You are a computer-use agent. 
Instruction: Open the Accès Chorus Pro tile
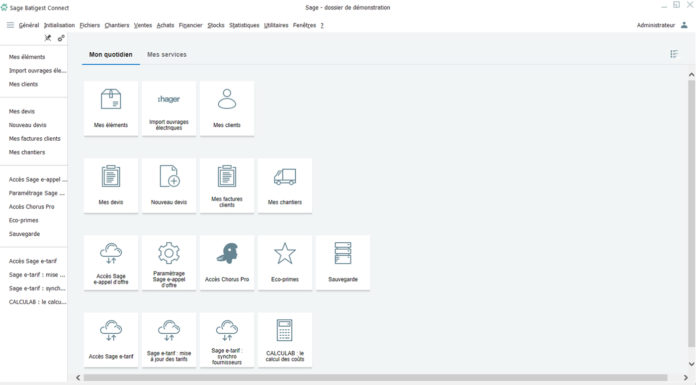[x=227, y=263]
